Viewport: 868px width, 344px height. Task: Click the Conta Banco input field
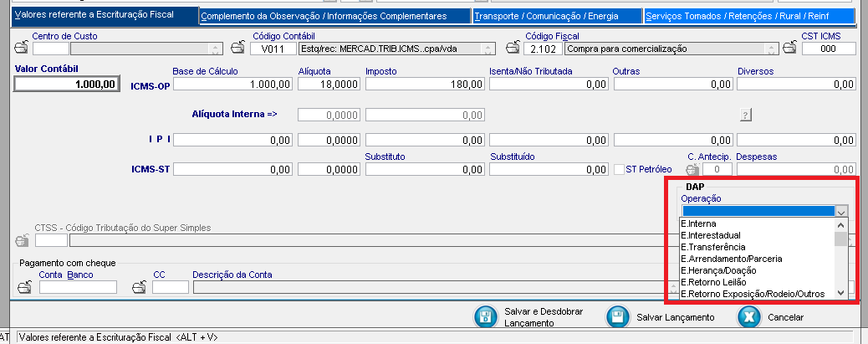click(78, 287)
